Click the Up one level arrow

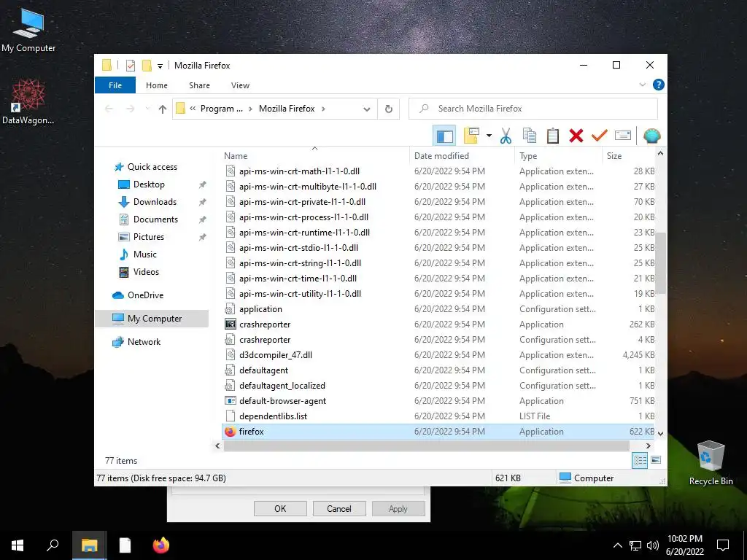(x=163, y=109)
